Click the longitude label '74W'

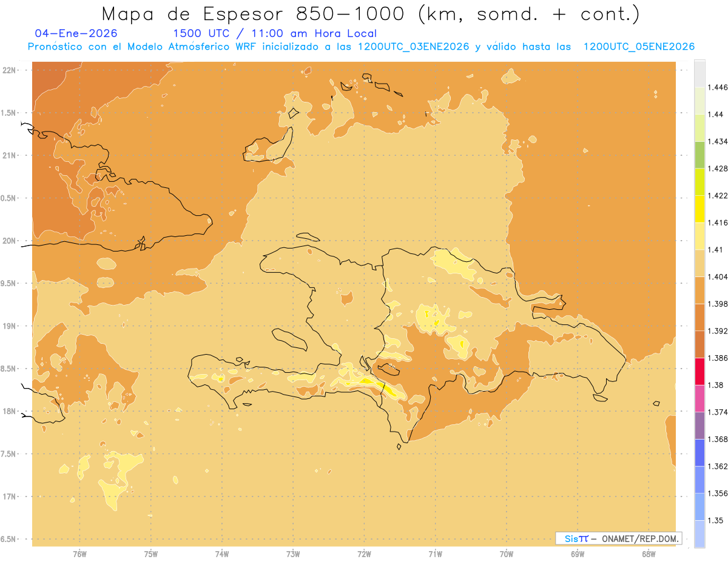pyautogui.click(x=221, y=554)
